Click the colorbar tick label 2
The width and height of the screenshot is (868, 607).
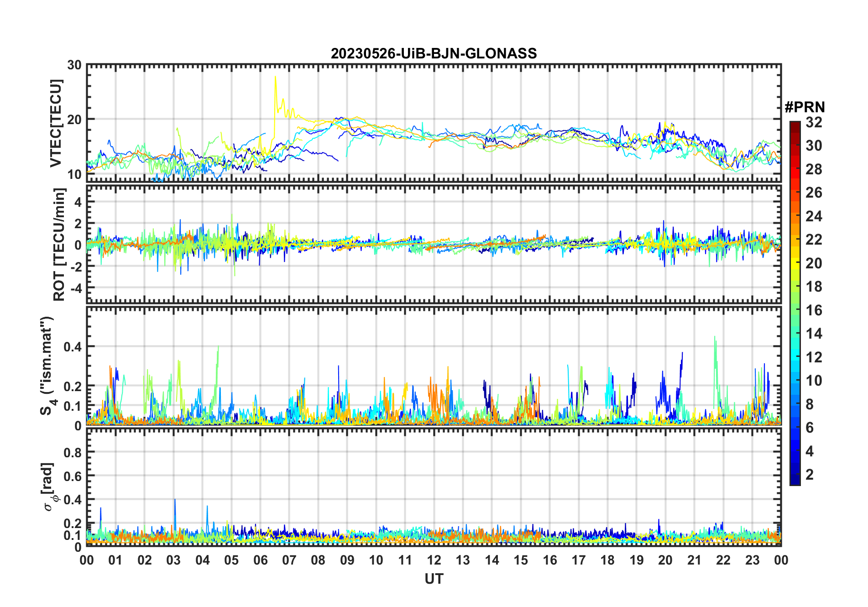pyautogui.click(x=810, y=475)
